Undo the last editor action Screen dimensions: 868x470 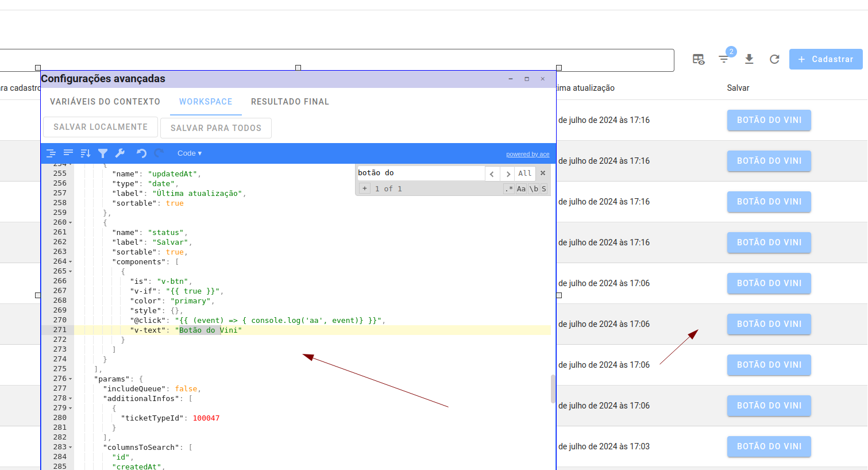click(x=141, y=153)
